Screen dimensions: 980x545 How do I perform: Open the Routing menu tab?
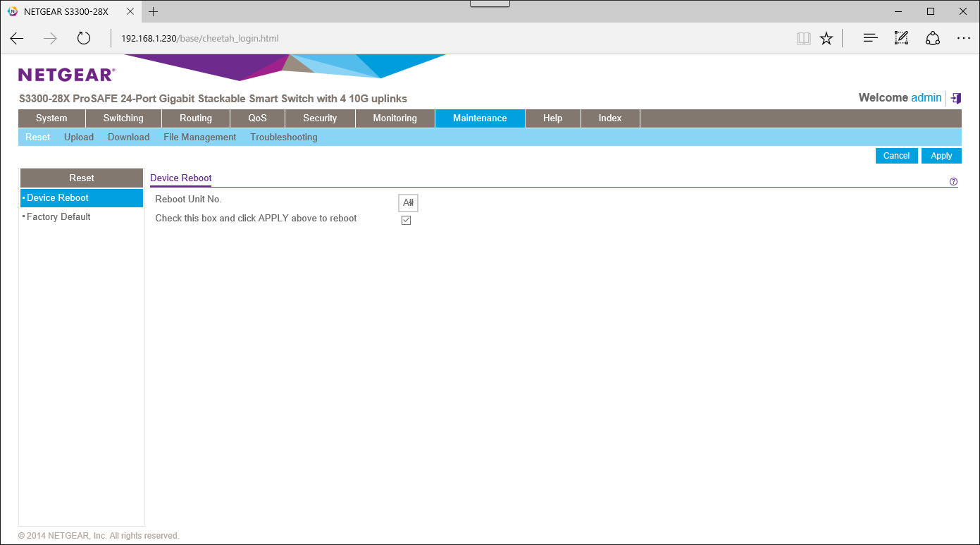(x=196, y=118)
